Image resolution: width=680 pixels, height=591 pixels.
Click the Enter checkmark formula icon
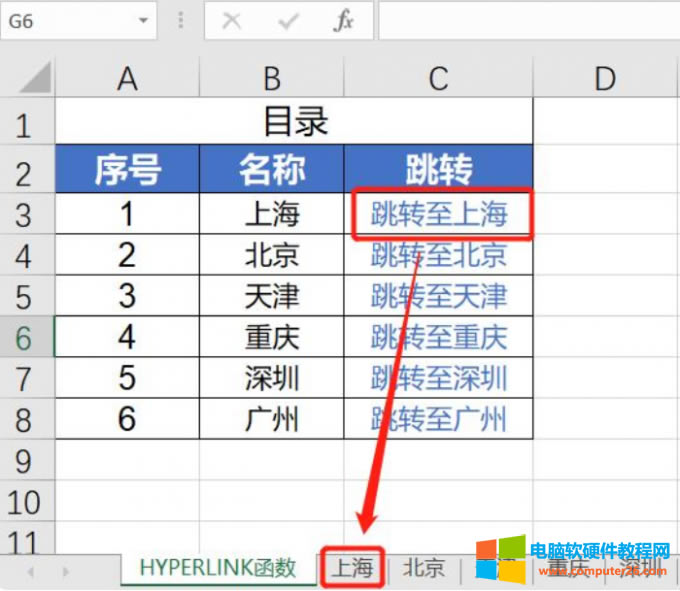[x=289, y=21]
